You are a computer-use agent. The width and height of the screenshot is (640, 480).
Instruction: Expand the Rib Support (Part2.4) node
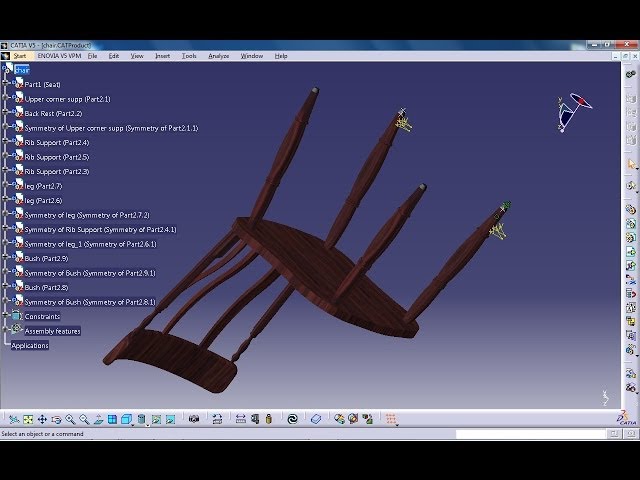pyautogui.click(x=5, y=141)
